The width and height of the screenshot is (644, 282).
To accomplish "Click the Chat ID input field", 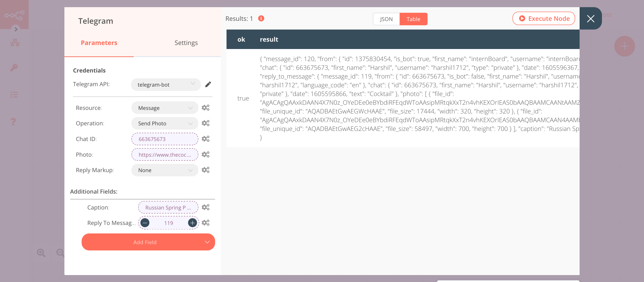I will pyautogui.click(x=164, y=139).
